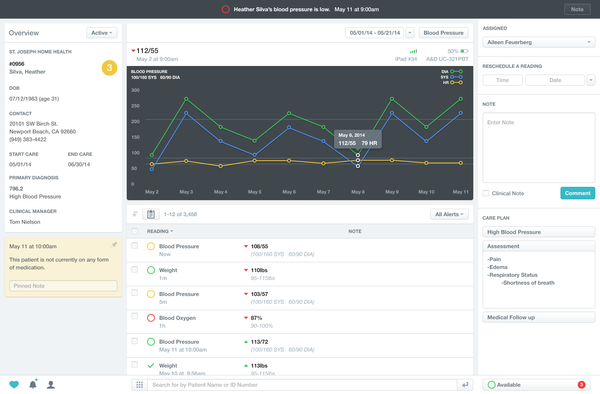The height and width of the screenshot is (394, 600).
Task: Click the Available status button
Action: (x=536, y=385)
